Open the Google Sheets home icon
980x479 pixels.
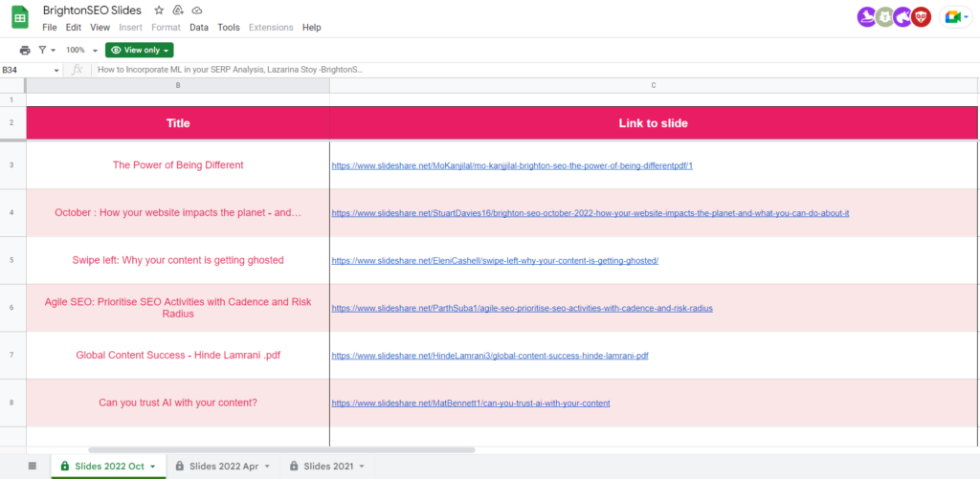20,17
